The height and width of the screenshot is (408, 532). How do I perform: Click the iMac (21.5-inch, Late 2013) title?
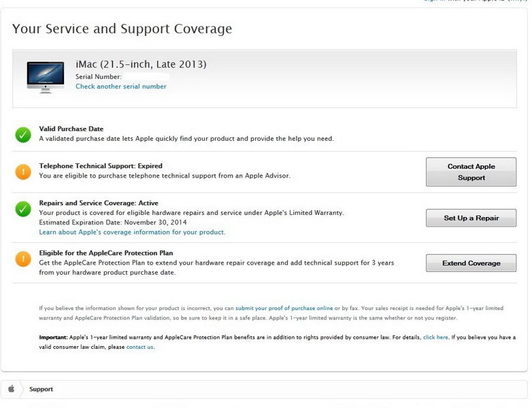141,65
